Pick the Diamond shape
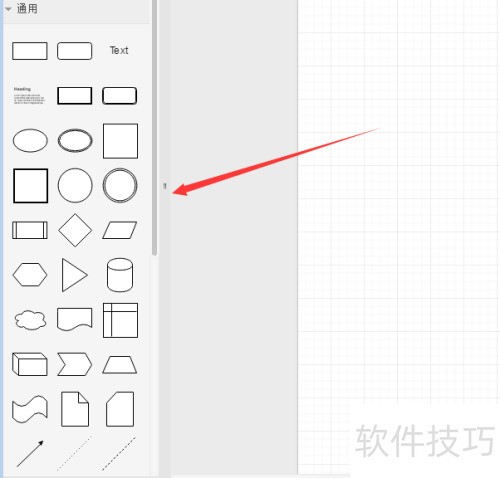Image resolution: width=500 pixels, height=478 pixels. [75, 230]
